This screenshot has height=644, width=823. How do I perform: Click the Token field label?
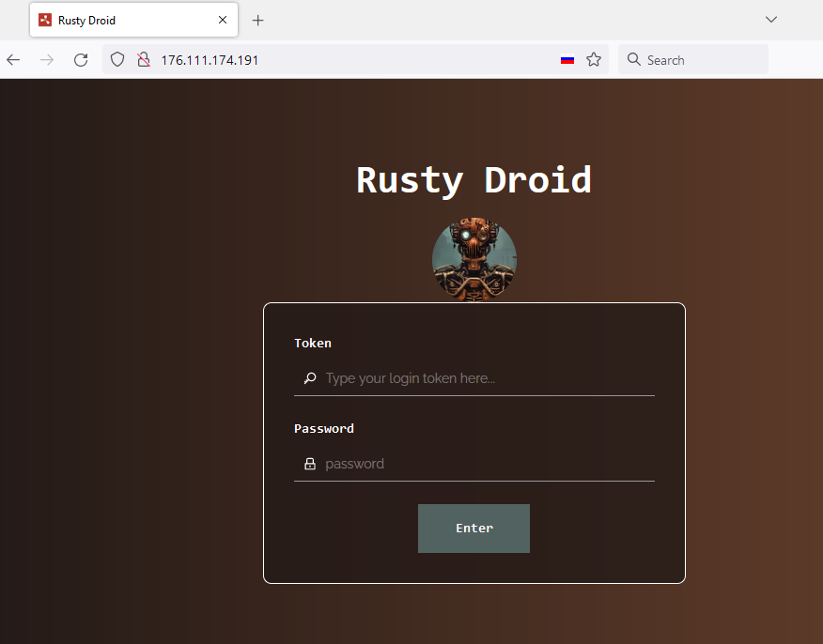(313, 343)
